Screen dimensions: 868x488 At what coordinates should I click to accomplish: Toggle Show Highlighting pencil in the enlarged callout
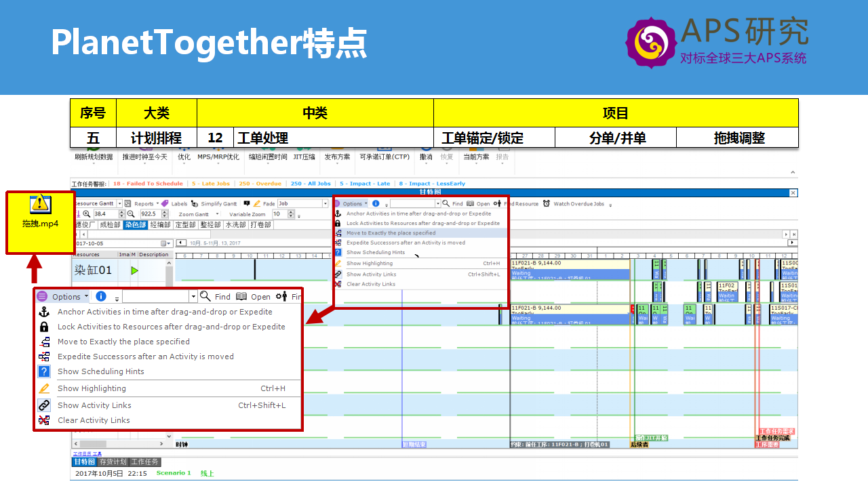click(x=44, y=388)
